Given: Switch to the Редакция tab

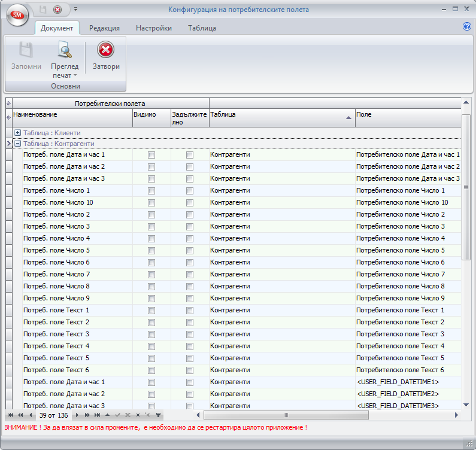Looking at the screenshot, I should click(x=104, y=28).
